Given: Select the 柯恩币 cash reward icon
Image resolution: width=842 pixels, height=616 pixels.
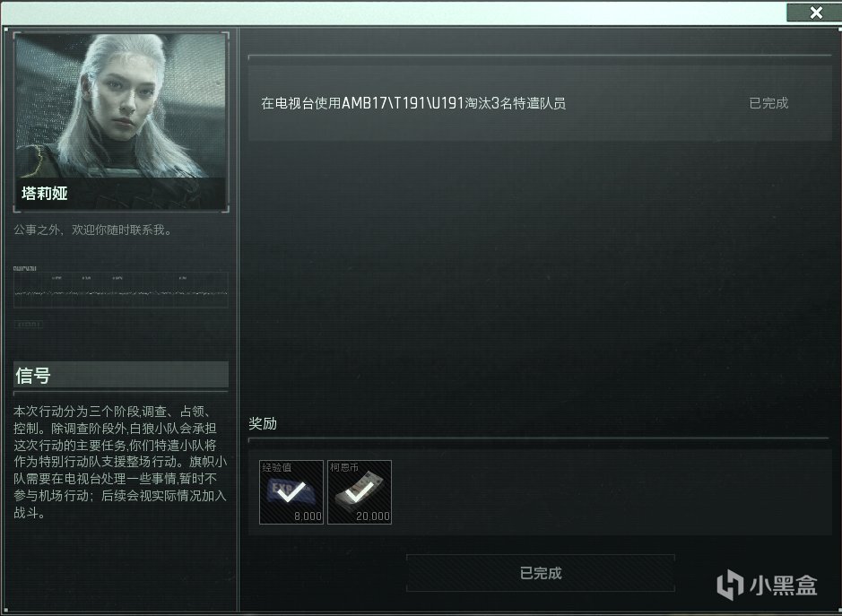Looking at the screenshot, I should coord(360,492).
